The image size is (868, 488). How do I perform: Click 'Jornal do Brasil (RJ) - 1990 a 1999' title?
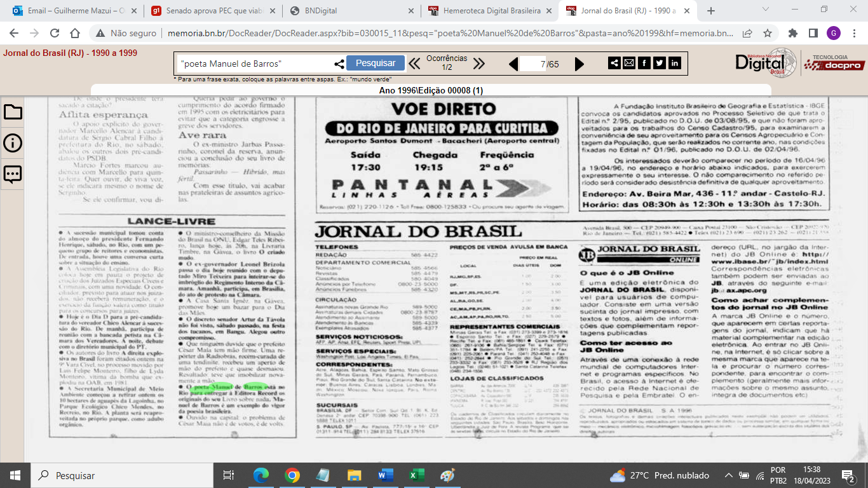click(x=71, y=53)
